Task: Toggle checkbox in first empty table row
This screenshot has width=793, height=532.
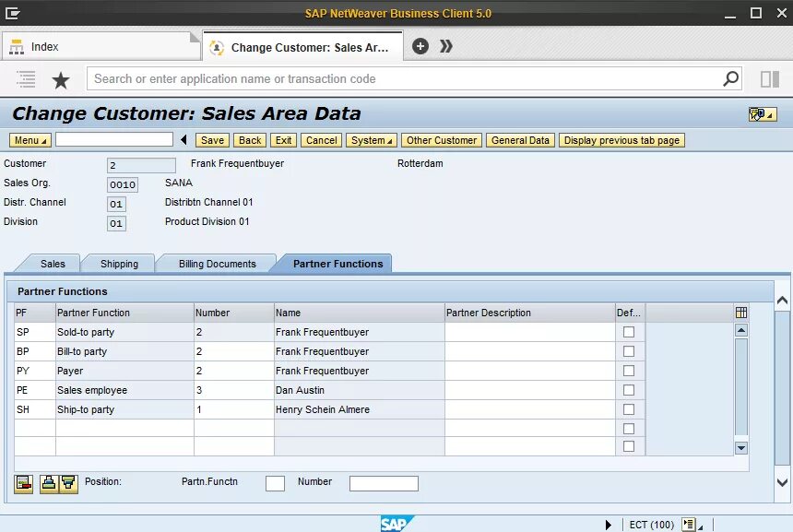Action: pos(629,429)
